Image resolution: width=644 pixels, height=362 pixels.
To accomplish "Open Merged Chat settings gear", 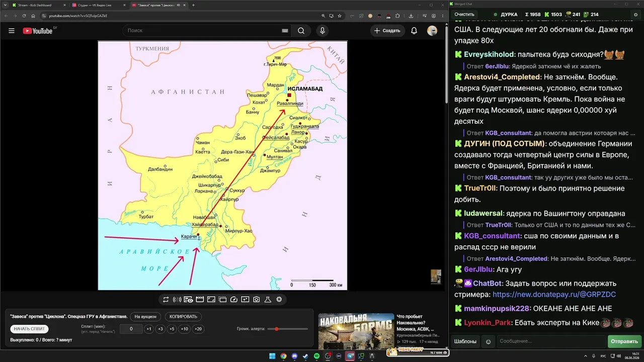I will (636, 15).
